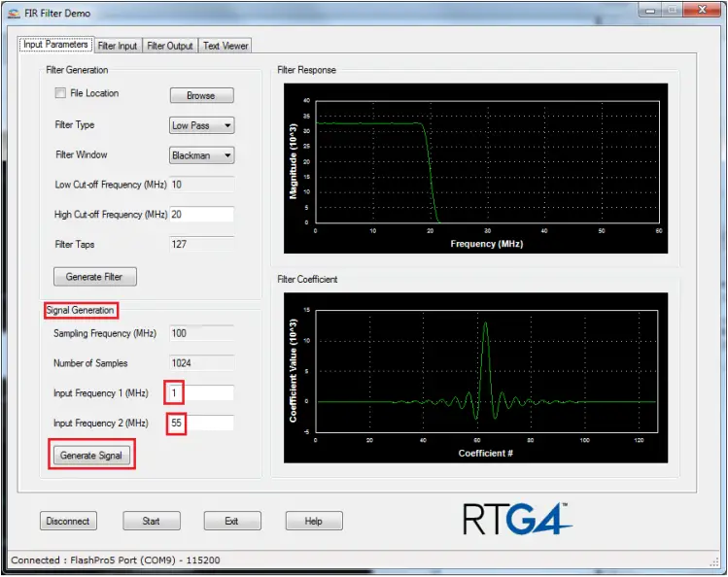Click the FIR Filter Demo title bar icon
728x577 pixels.
(x=15, y=14)
